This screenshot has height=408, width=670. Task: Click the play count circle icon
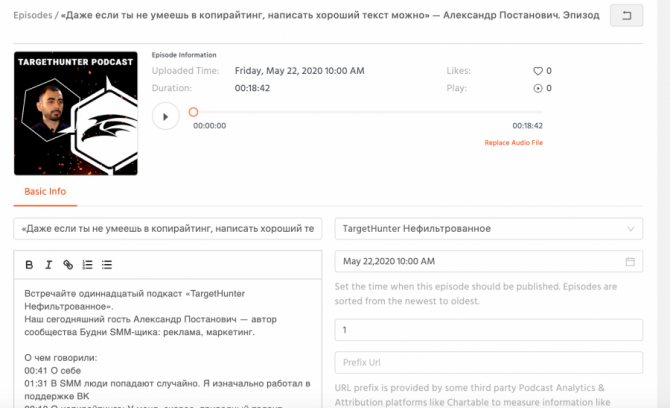pyautogui.click(x=538, y=88)
